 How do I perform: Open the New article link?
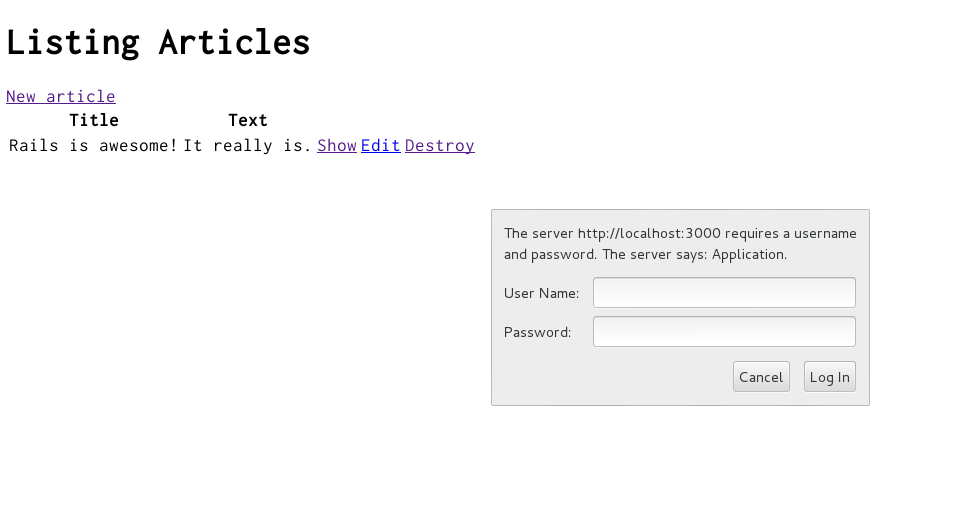61,97
